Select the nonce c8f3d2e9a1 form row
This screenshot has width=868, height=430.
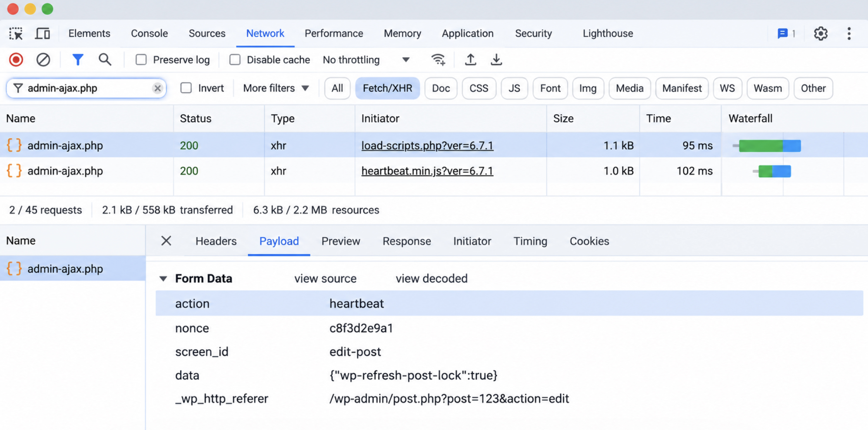(x=509, y=328)
